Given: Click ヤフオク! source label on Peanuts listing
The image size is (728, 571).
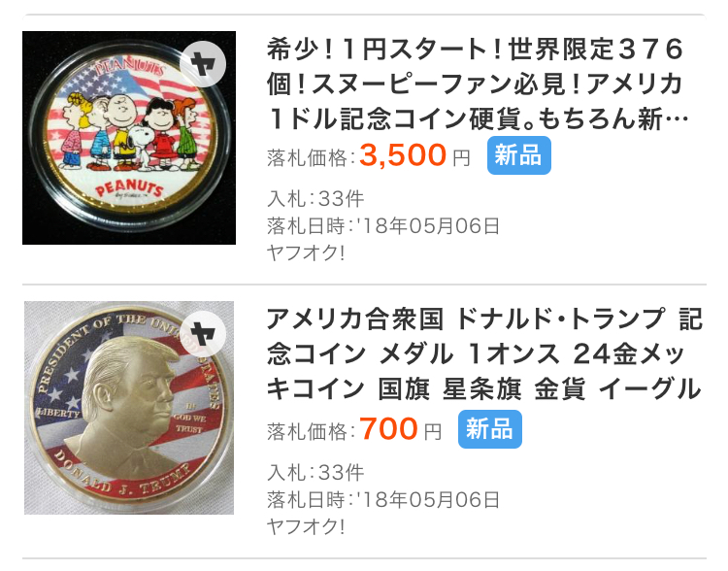Looking at the screenshot, I should click(x=306, y=253).
